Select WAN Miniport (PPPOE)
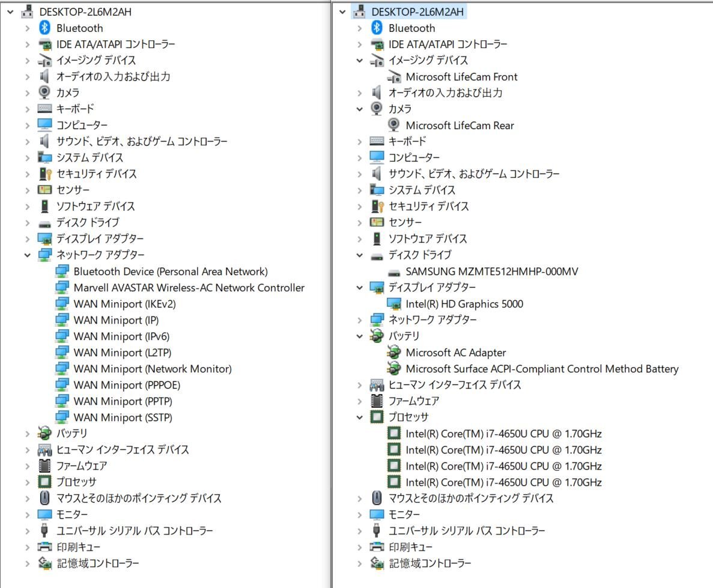This screenshot has width=713, height=588. 127,385
